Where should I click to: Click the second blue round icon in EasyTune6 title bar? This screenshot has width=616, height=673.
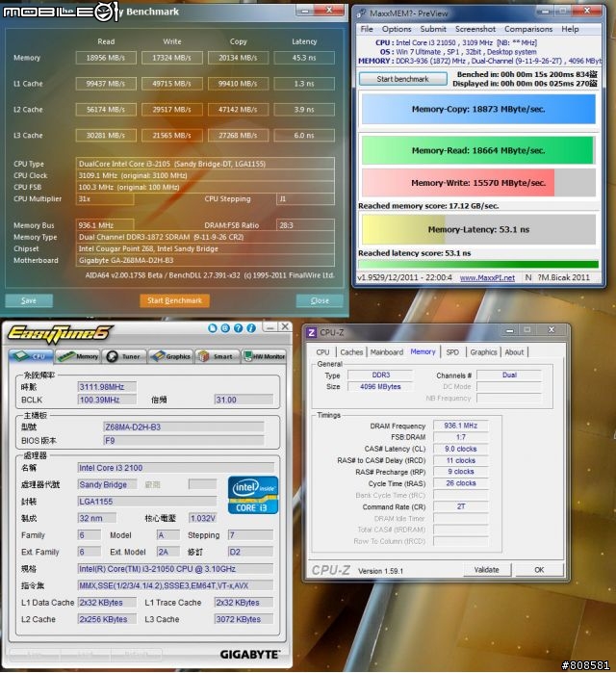[x=225, y=328]
